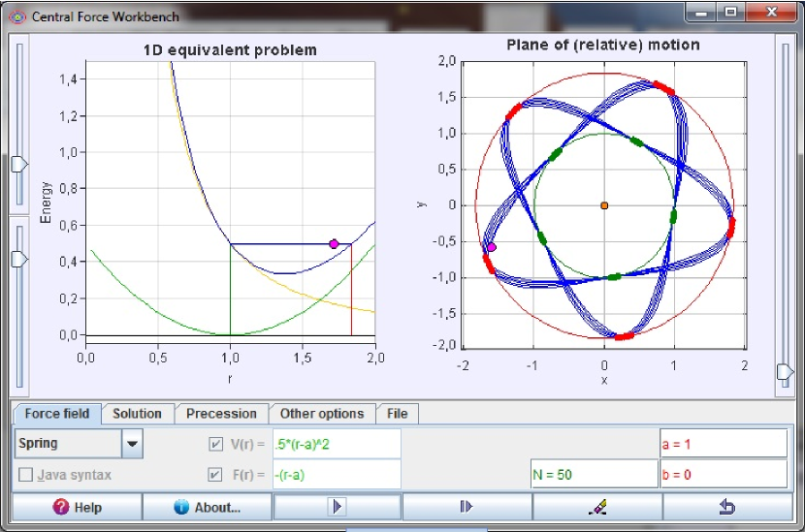The width and height of the screenshot is (805, 532).
Task: Click the clear/eraser icon button
Action: 597,506
